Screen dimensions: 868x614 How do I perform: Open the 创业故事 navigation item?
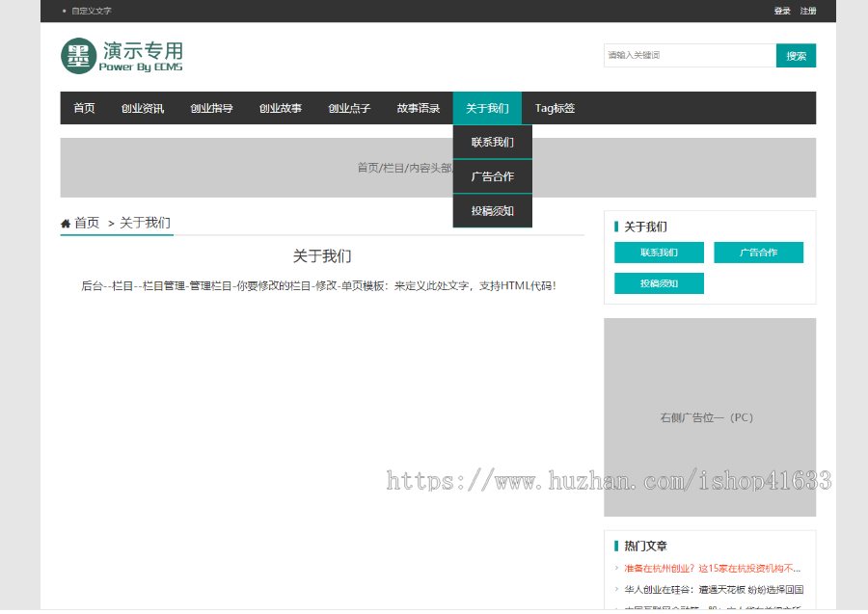tap(280, 108)
